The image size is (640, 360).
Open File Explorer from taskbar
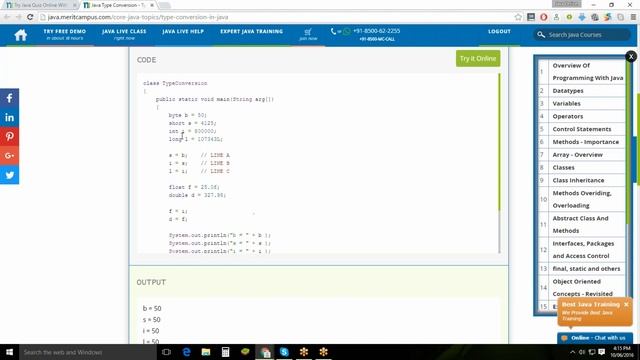click(x=206, y=352)
